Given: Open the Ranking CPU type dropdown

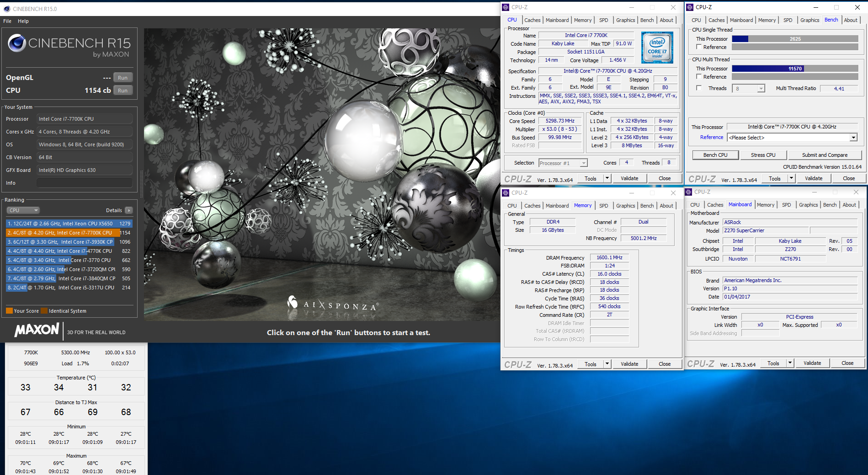Looking at the screenshot, I should 23,210.
